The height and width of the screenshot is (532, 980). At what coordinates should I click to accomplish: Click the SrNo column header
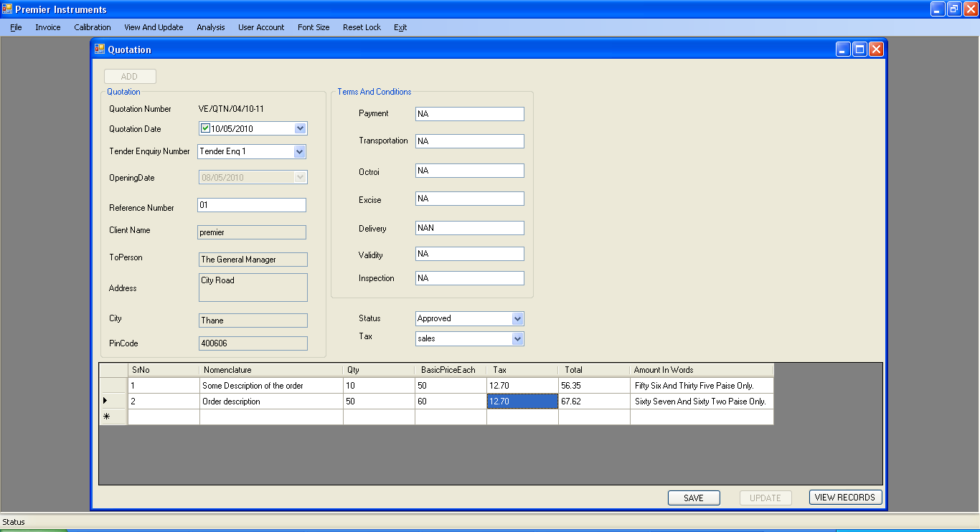coord(164,370)
